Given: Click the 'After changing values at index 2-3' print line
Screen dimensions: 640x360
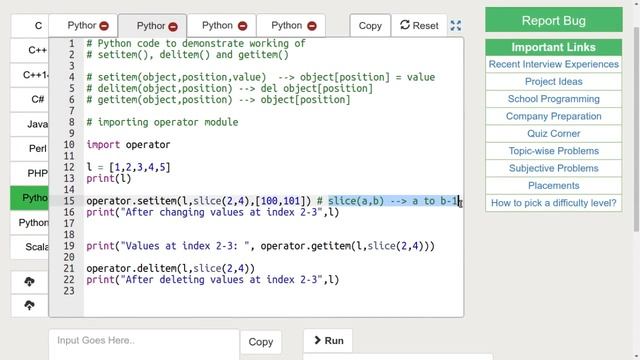Looking at the screenshot, I should point(213,212).
